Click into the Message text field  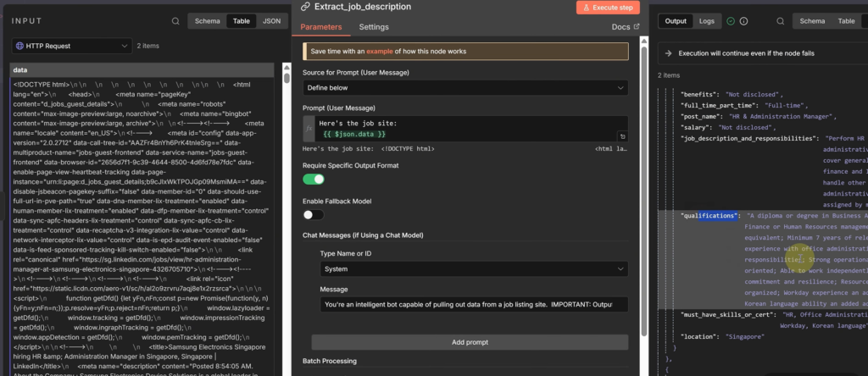point(474,304)
